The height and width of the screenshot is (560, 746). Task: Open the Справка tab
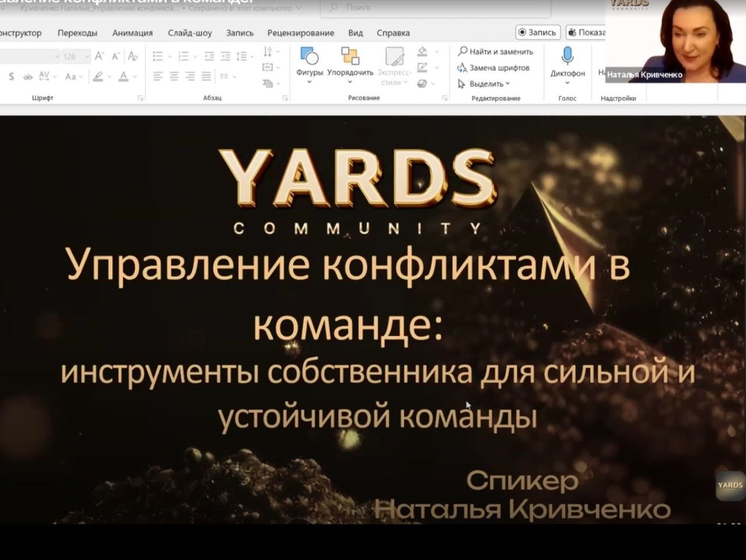(394, 33)
